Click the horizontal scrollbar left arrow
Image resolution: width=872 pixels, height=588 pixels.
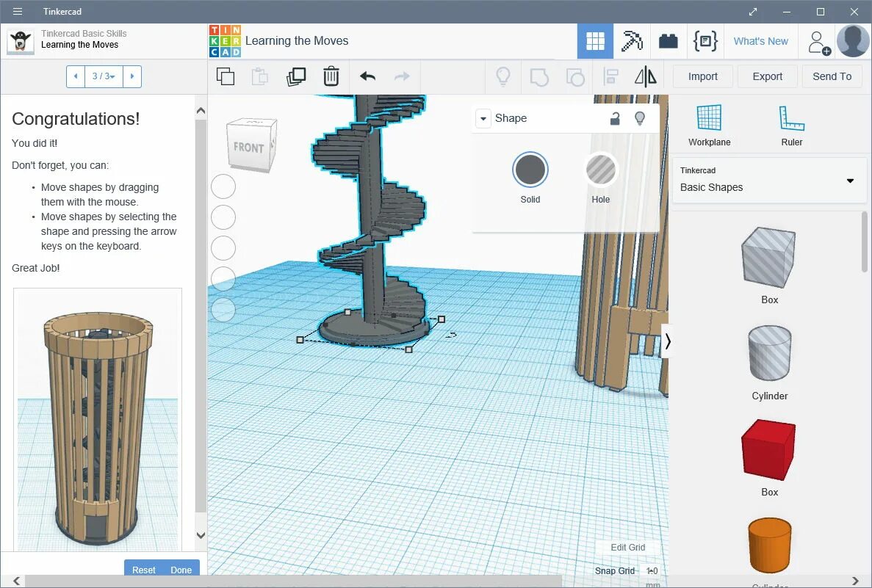(x=17, y=581)
